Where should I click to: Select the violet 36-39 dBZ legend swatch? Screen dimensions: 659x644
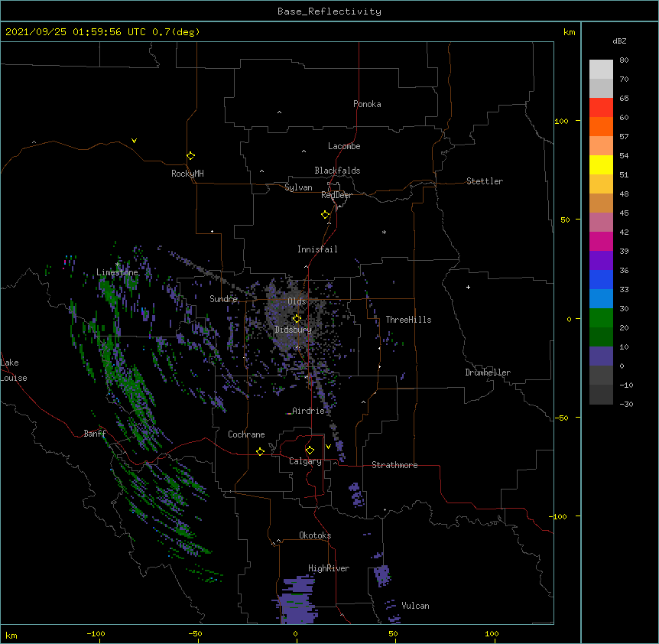click(x=601, y=261)
